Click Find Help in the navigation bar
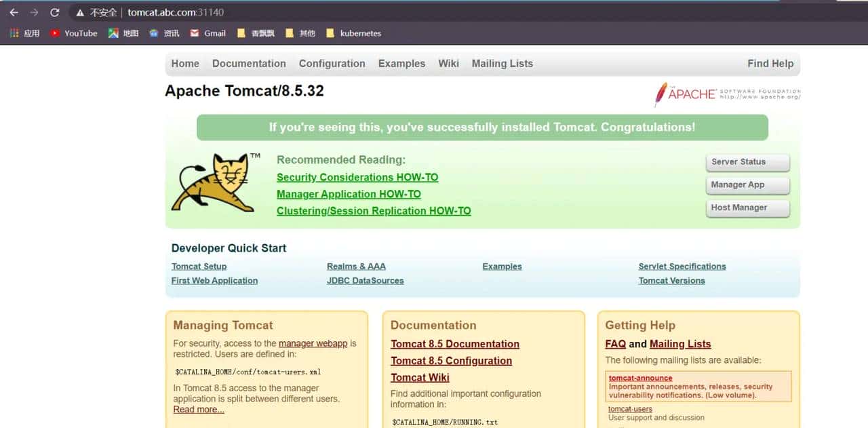868x428 pixels. point(770,64)
